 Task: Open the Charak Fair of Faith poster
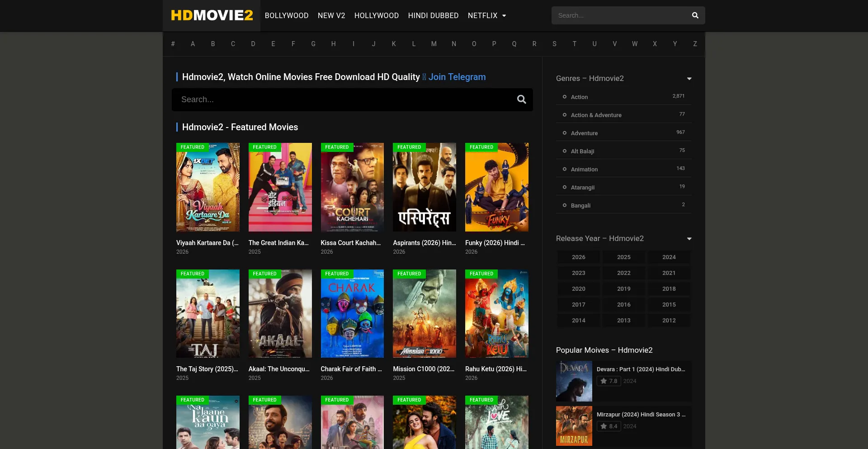pos(352,313)
